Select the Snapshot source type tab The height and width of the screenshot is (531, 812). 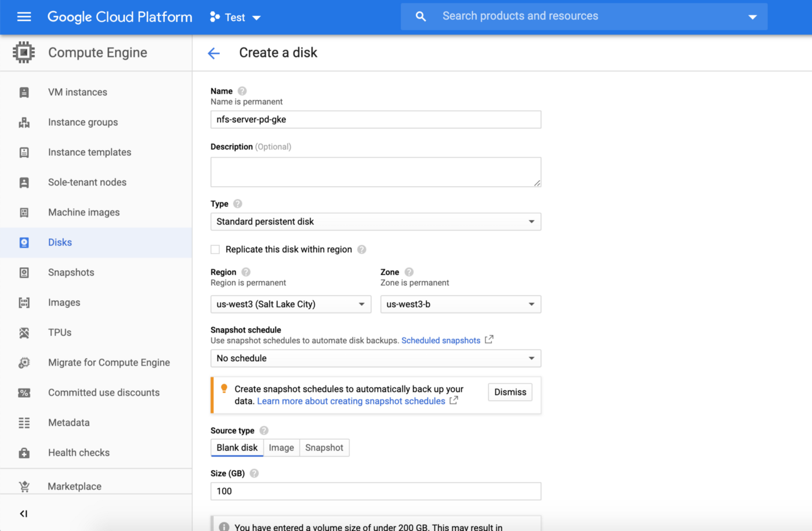(x=324, y=448)
